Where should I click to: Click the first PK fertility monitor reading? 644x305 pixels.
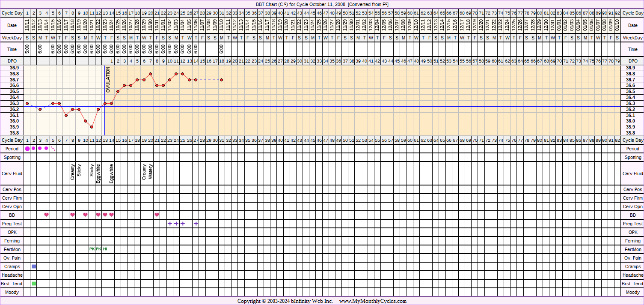92,249
